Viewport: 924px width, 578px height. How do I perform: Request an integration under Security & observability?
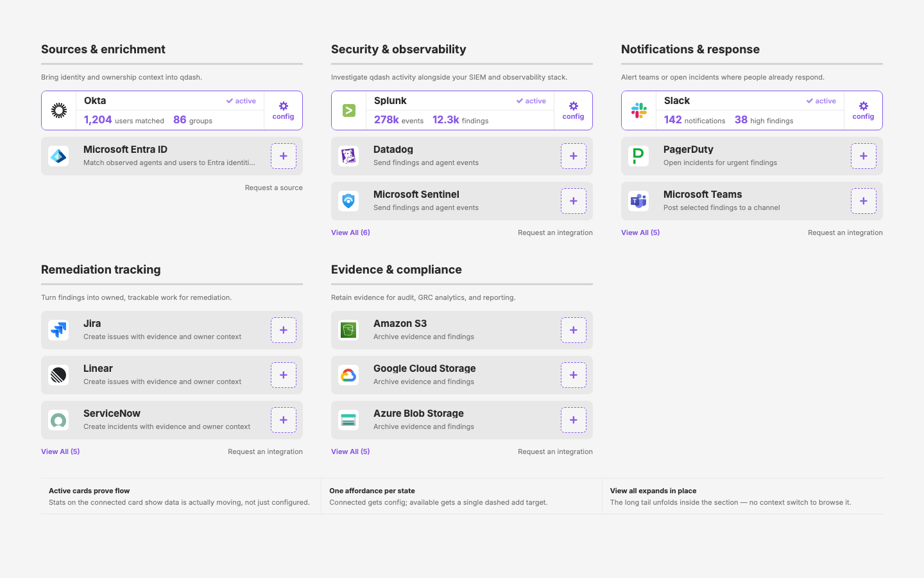point(555,232)
